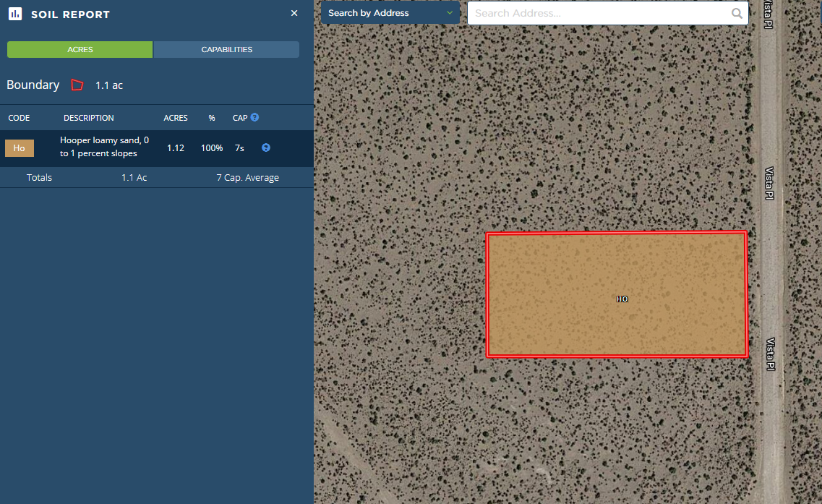This screenshot has height=504, width=822.
Task: Close the Soil Report panel
Action: 294,13
